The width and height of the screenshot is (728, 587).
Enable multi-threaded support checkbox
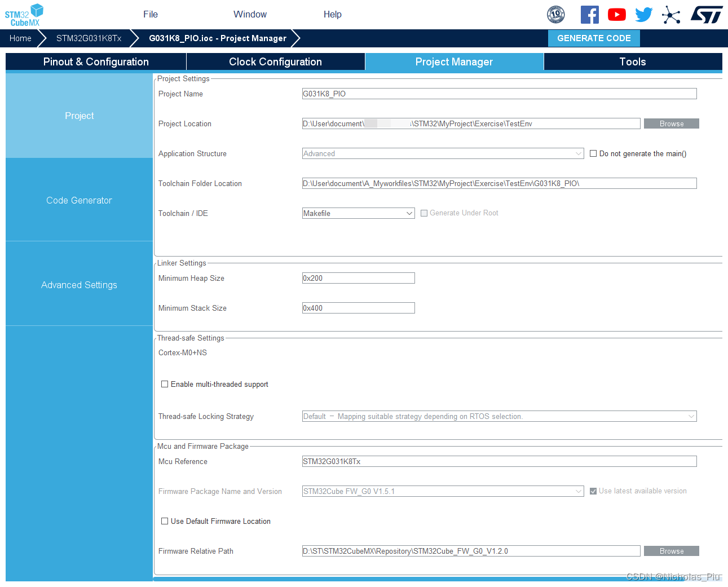165,384
